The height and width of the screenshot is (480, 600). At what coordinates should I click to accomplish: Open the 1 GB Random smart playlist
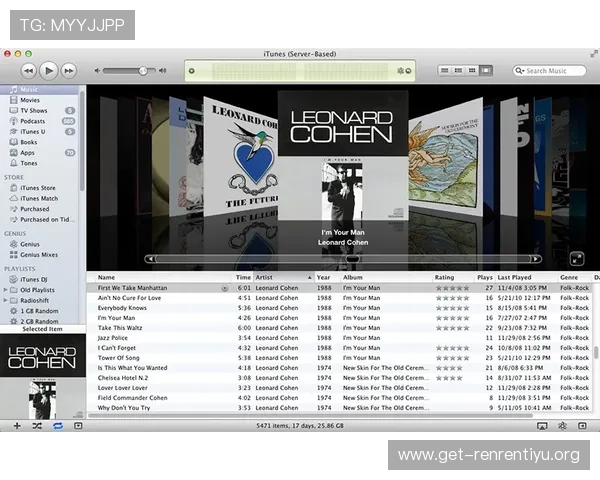39,311
